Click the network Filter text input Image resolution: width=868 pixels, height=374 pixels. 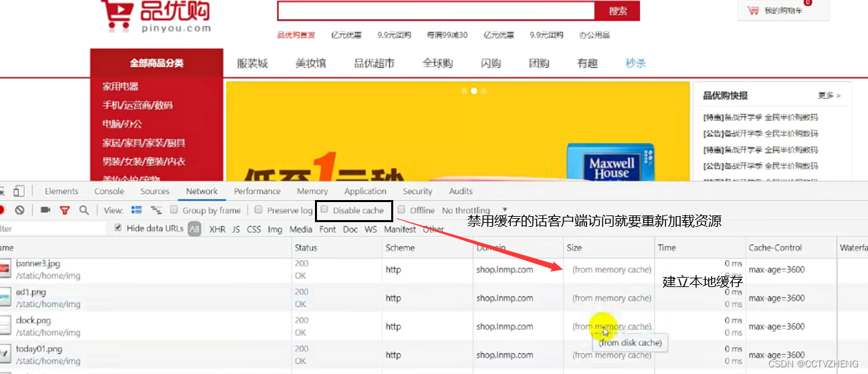click(53, 229)
